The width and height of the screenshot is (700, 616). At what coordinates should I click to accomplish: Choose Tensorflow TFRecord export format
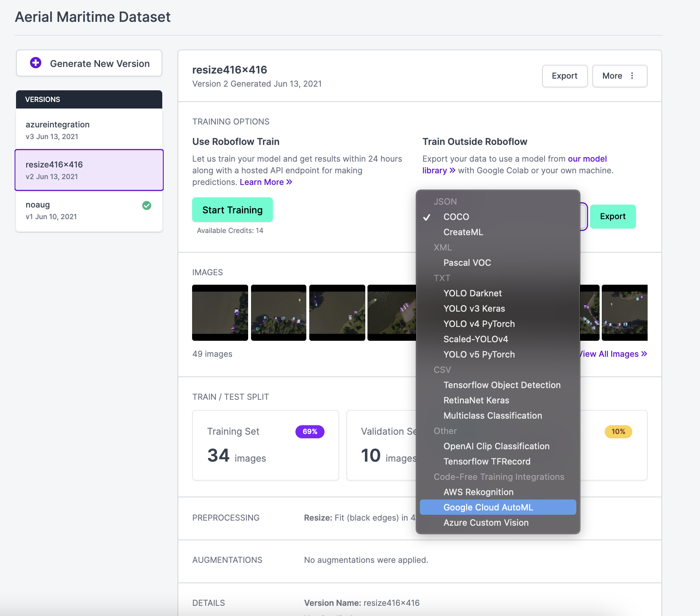(487, 461)
